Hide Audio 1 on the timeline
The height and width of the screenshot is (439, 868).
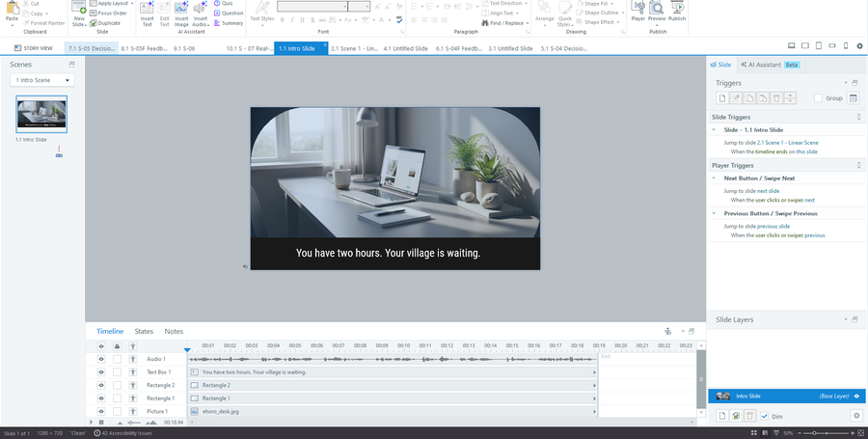pos(101,359)
